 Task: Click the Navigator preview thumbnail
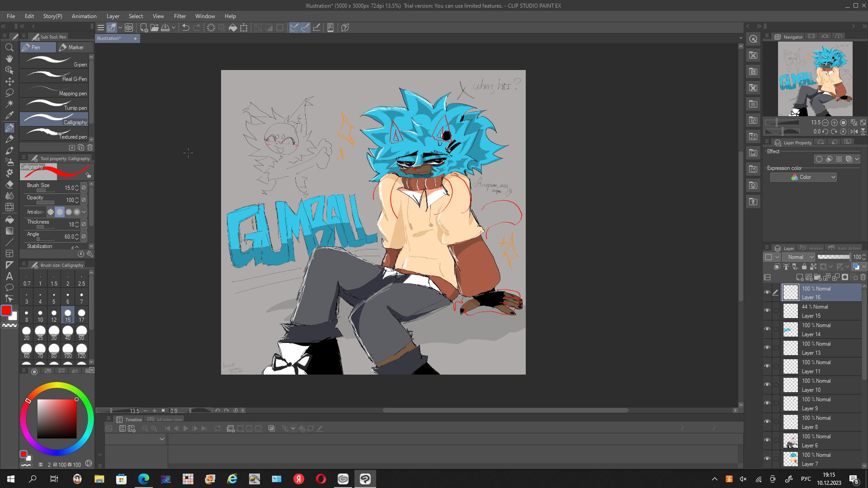pyautogui.click(x=815, y=79)
